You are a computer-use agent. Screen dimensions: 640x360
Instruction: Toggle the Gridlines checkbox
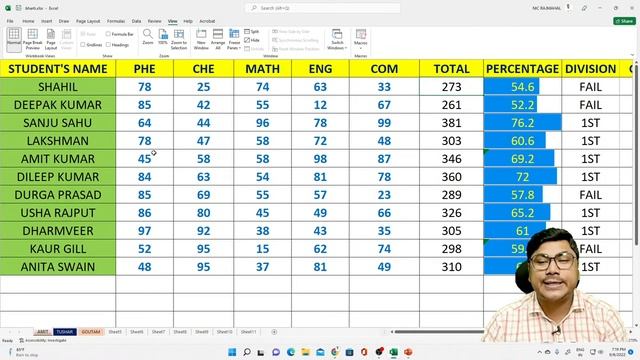(x=83, y=44)
